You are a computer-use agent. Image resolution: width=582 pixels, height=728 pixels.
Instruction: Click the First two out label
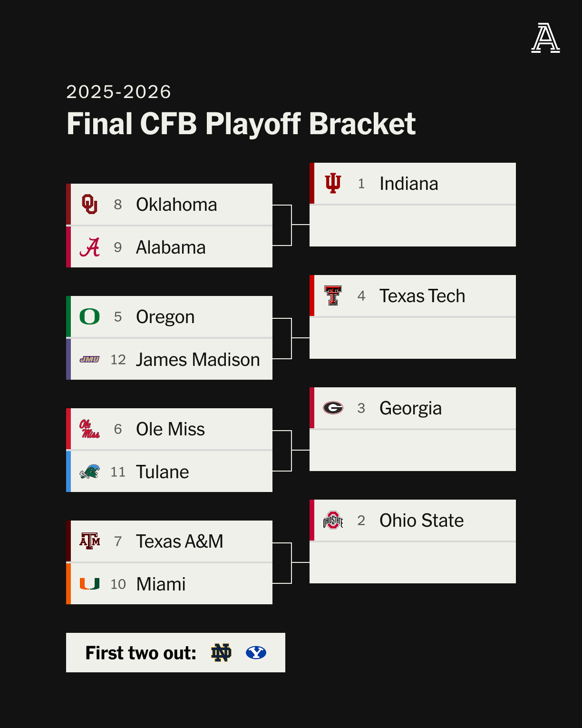(x=141, y=653)
